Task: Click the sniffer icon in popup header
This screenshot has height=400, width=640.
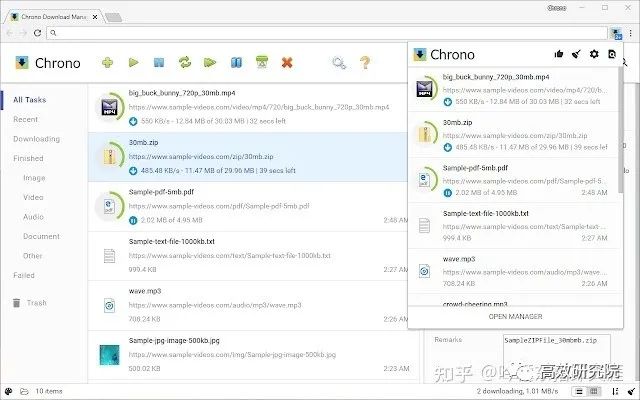Action: [x=611, y=54]
